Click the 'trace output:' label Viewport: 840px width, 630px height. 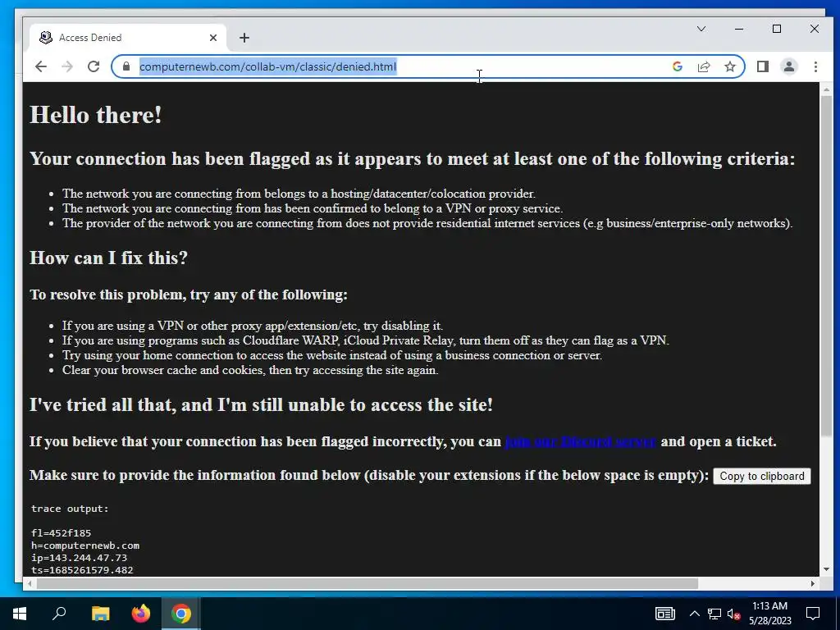tap(70, 509)
